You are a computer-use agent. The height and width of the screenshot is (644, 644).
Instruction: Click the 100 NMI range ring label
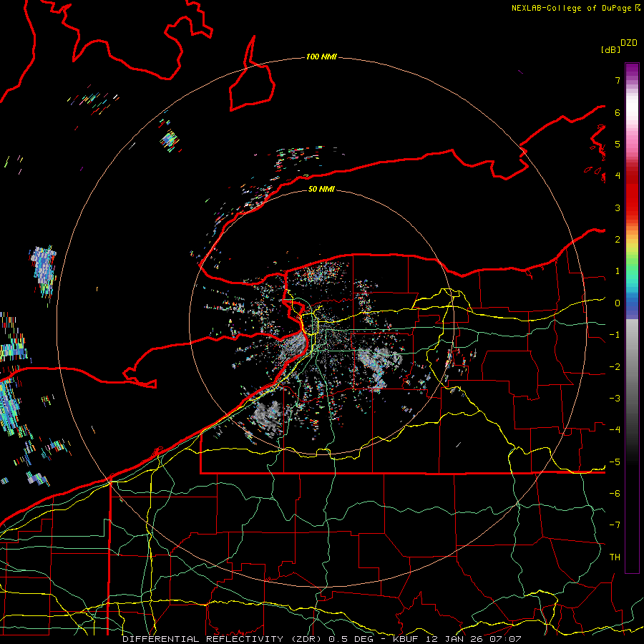[x=321, y=57]
